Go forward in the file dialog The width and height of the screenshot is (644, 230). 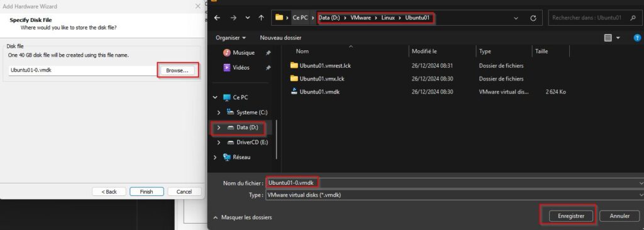pos(233,18)
